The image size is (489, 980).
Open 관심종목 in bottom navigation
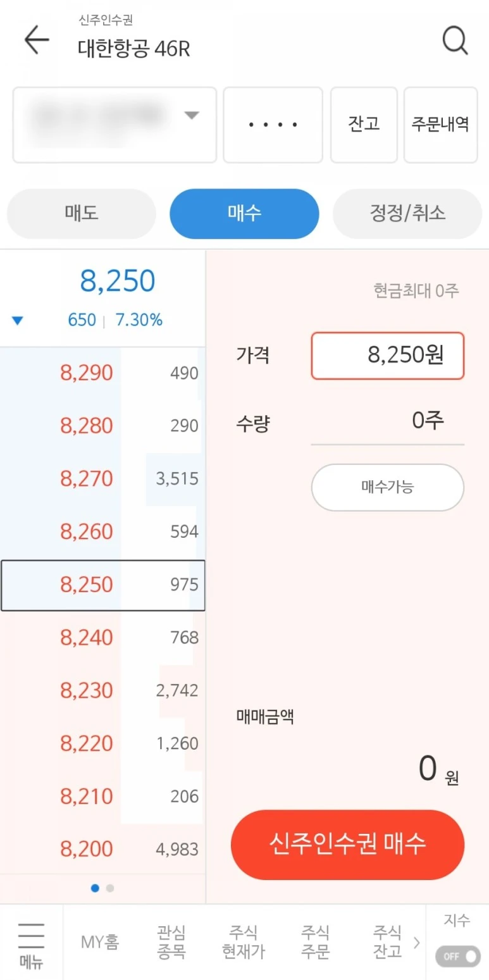(171, 942)
